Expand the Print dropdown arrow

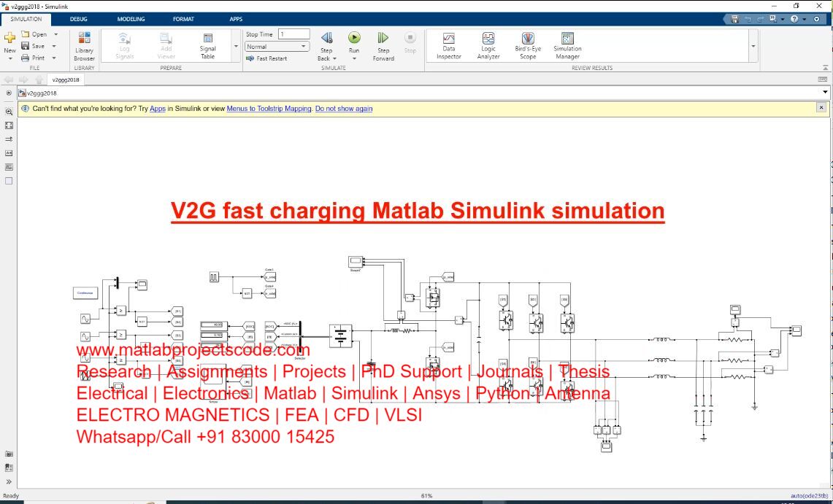53,58
